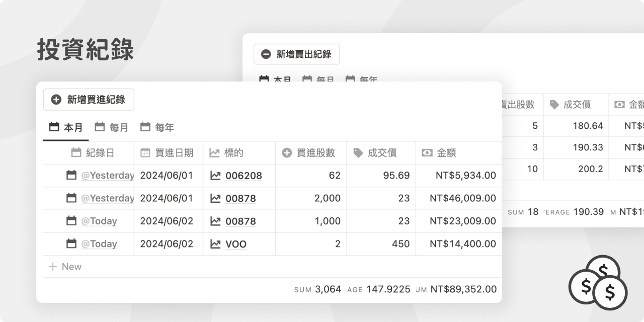644x322 pixels.
Task: Click the money icon in front table's 金額 header
Action: point(427,153)
